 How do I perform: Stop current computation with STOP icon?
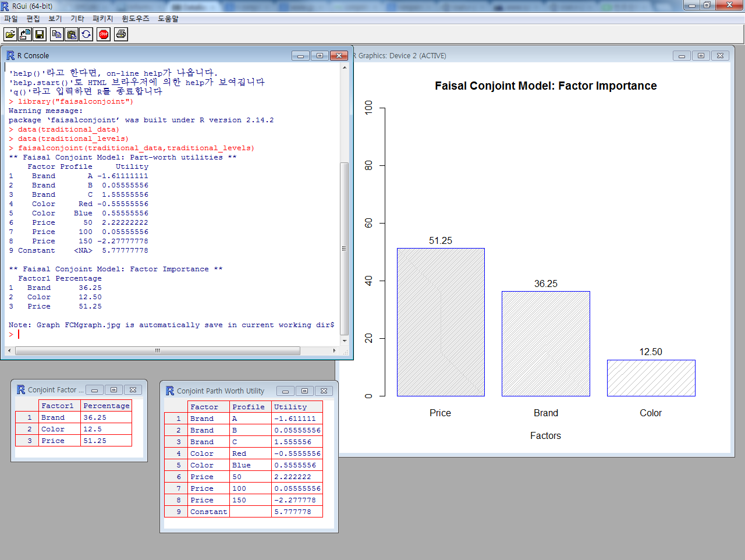click(x=104, y=34)
